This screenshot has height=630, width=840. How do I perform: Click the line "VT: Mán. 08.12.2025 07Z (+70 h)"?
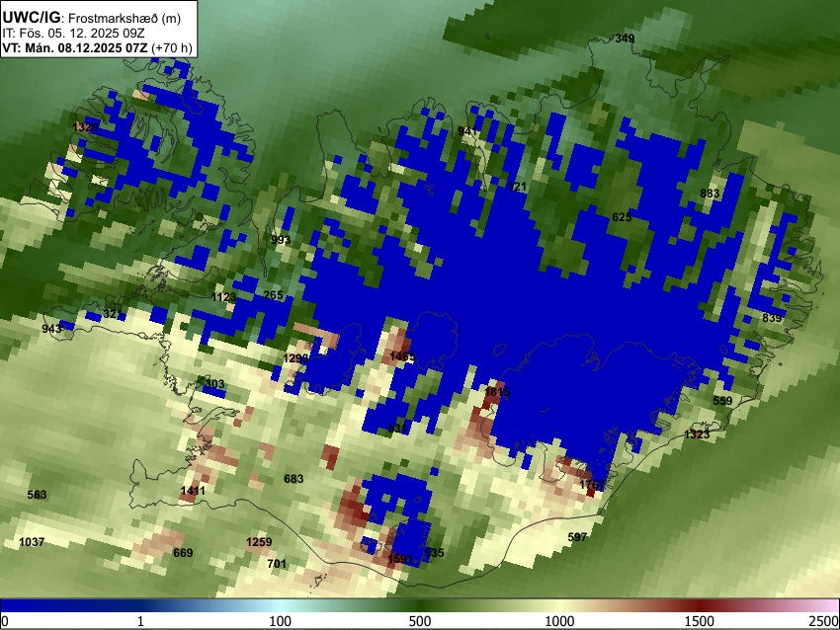pyautogui.click(x=97, y=47)
